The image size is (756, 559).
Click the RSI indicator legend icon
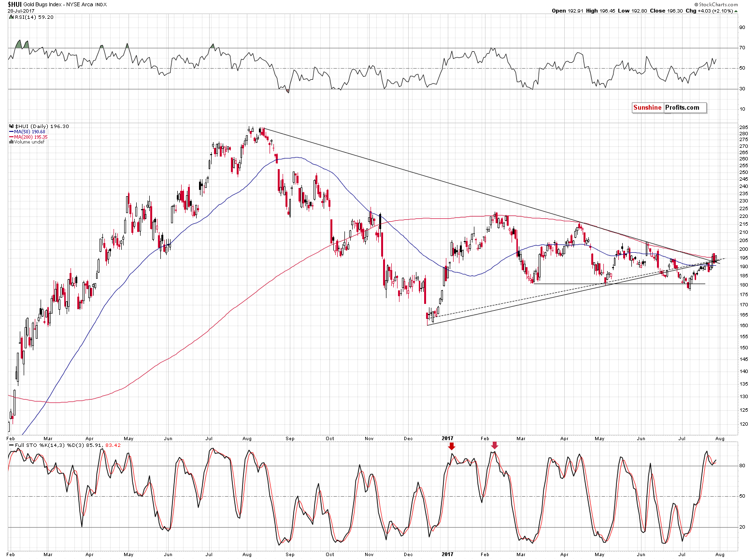(12, 17)
